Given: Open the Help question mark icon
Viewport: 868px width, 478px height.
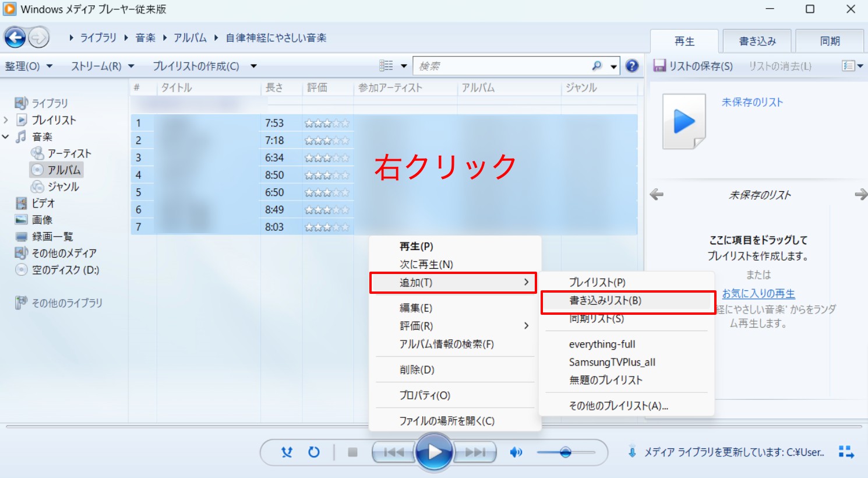Looking at the screenshot, I should (x=632, y=66).
